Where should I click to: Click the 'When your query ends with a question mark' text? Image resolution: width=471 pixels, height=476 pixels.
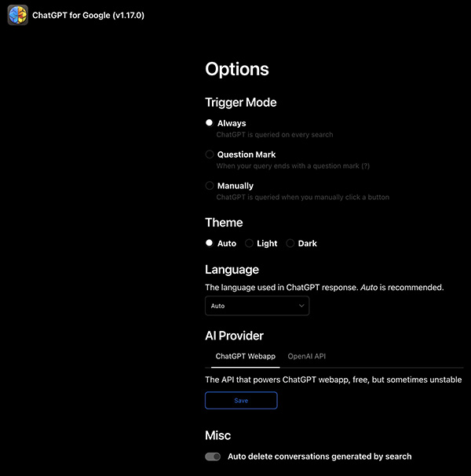(293, 165)
